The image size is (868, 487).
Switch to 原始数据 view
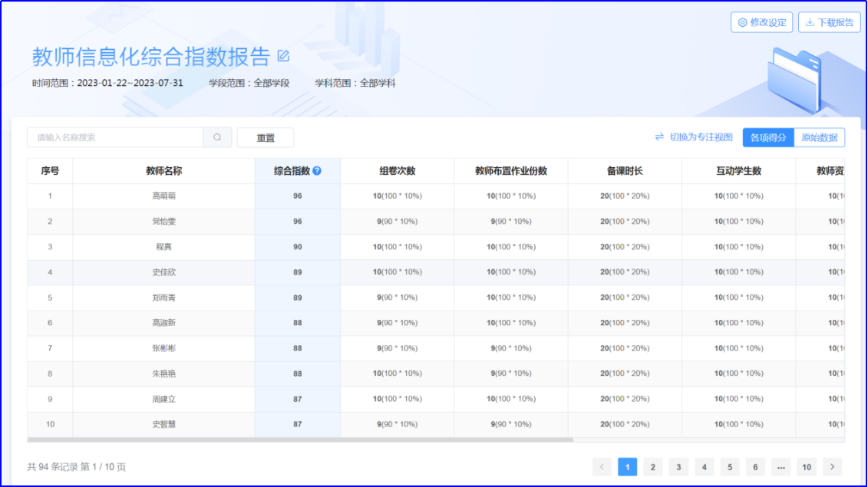pos(819,137)
